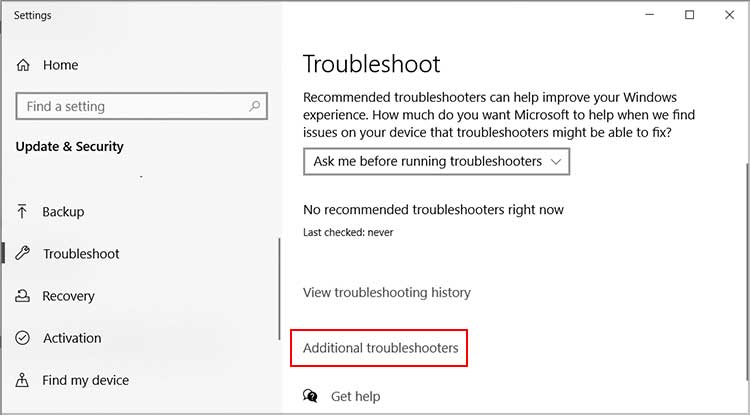Click the Backup upload arrow icon
The width and height of the screenshot is (750, 415).
click(22, 212)
